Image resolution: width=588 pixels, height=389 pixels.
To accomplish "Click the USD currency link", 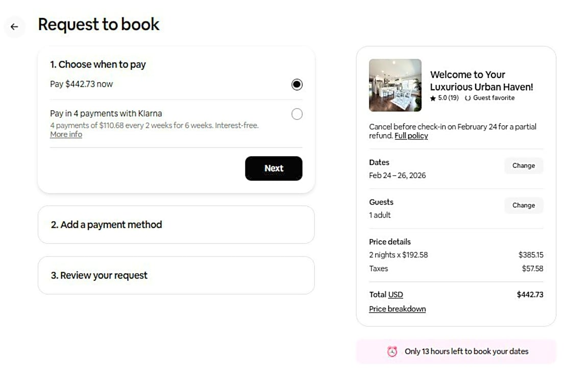I will (x=396, y=295).
